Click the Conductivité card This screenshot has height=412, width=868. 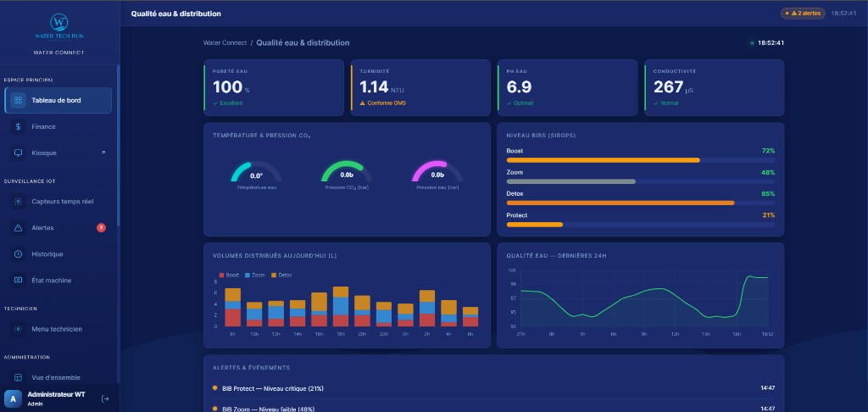pos(714,87)
